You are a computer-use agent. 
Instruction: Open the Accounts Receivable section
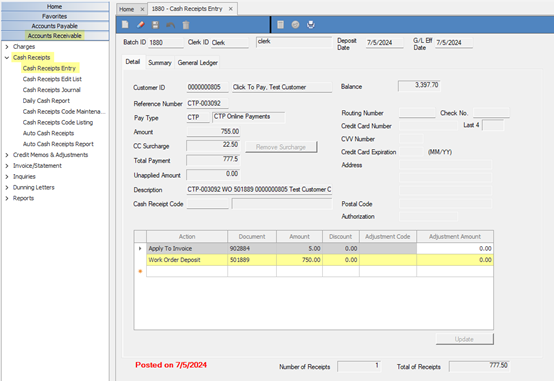pos(55,36)
